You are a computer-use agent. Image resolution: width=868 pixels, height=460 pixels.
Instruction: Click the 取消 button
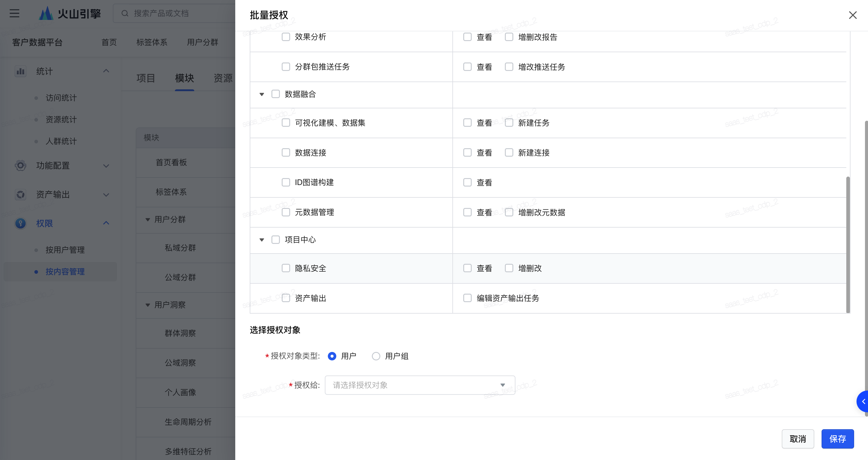click(x=798, y=439)
